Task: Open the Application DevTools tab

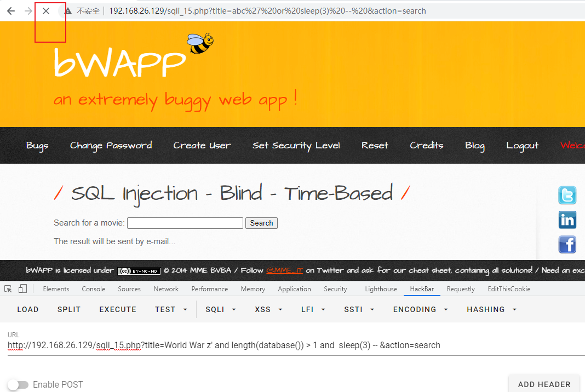Action: pyautogui.click(x=294, y=289)
